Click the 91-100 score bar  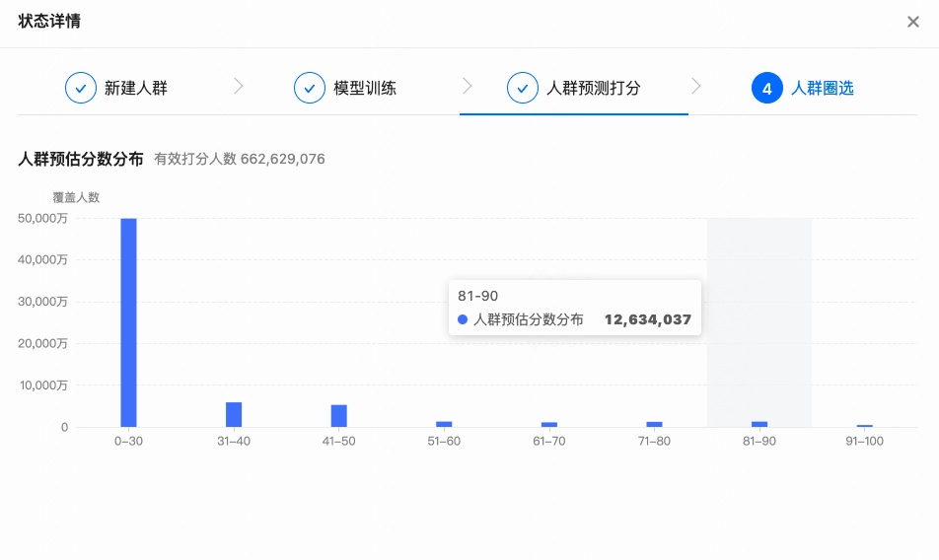(865, 426)
